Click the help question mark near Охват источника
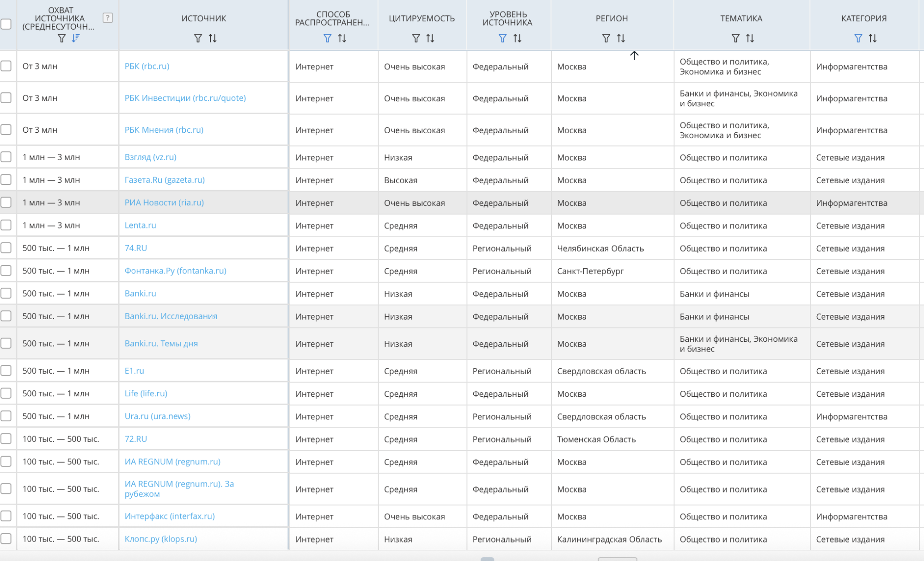 107,18
